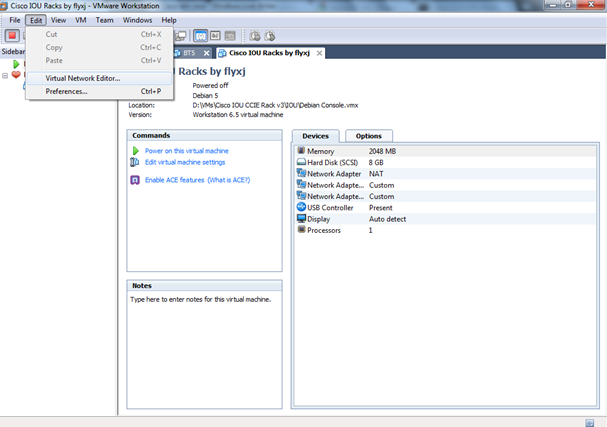607x427 pixels.
Task: Switch to the BTS tab
Action: [x=189, y=53]
